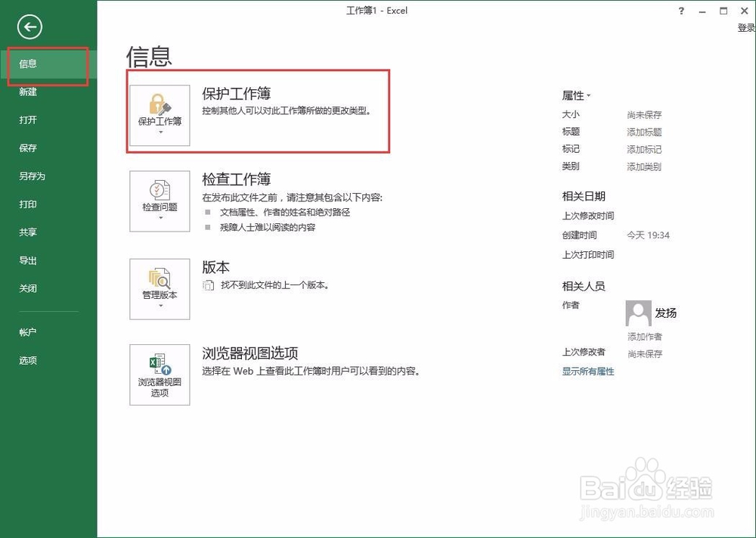
Task: Click the 文档属性、作者的姓名和绝对路径 bullet text
Action: (285, 213)
